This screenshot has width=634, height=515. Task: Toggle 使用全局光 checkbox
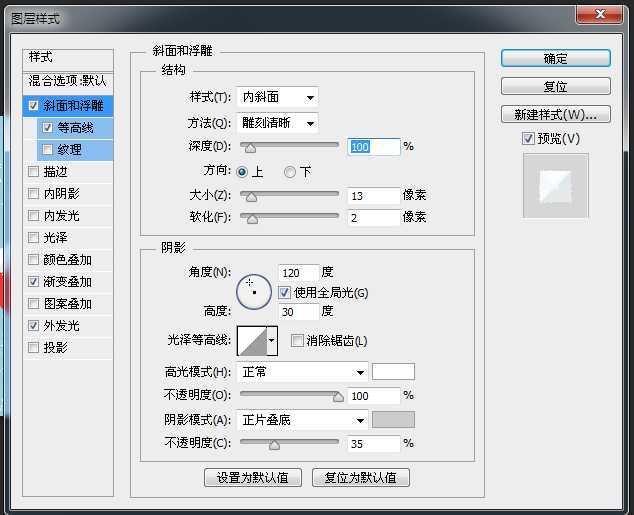click(x=285, y=293)
